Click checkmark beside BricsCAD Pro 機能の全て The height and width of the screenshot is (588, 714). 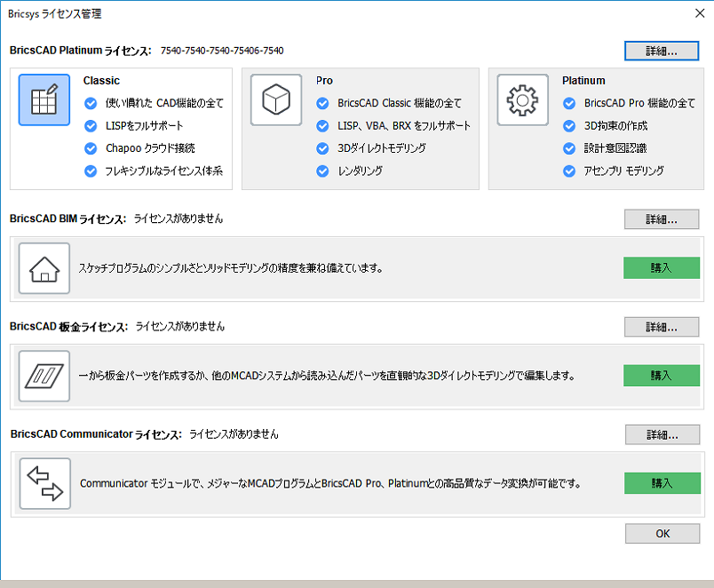pos(569,103)
